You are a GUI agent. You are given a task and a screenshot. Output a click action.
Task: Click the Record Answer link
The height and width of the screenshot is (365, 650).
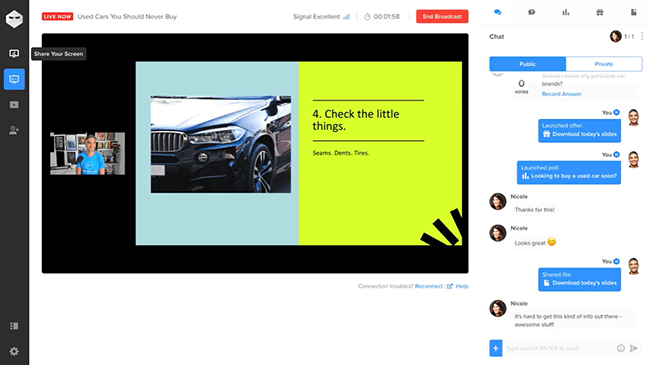(561, 94)
